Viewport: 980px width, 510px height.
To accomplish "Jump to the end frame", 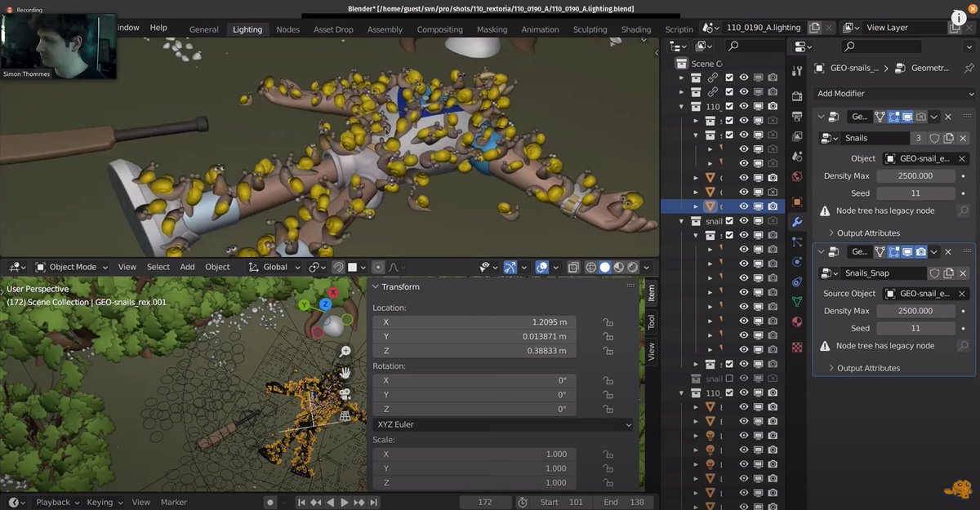I will [374, 503].
